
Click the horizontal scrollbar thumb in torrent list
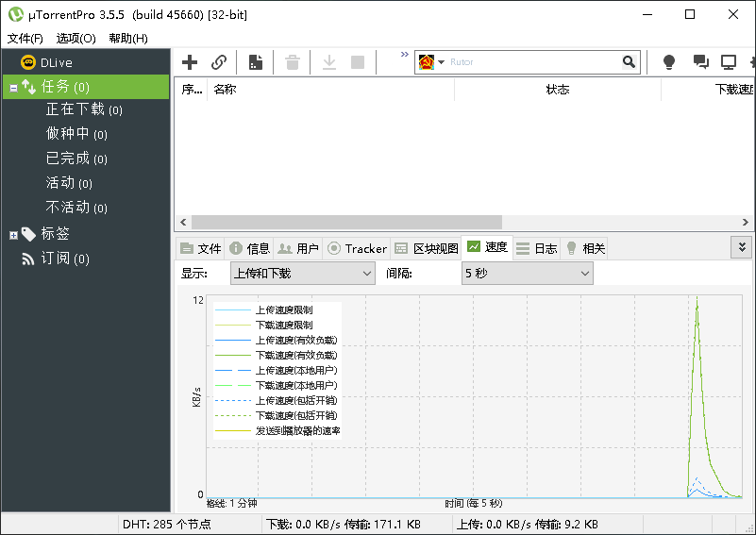coord(346,222)
